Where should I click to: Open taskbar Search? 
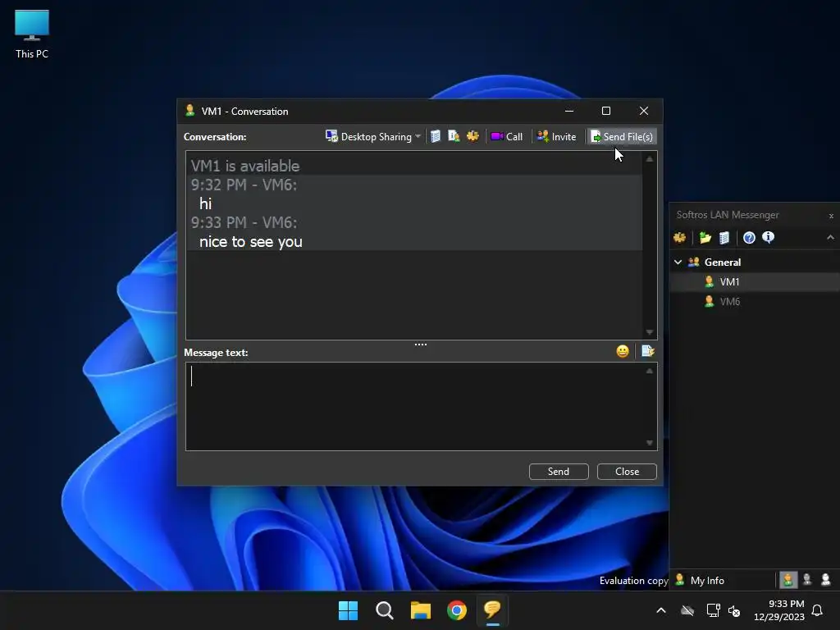click(x=384, y=610)
